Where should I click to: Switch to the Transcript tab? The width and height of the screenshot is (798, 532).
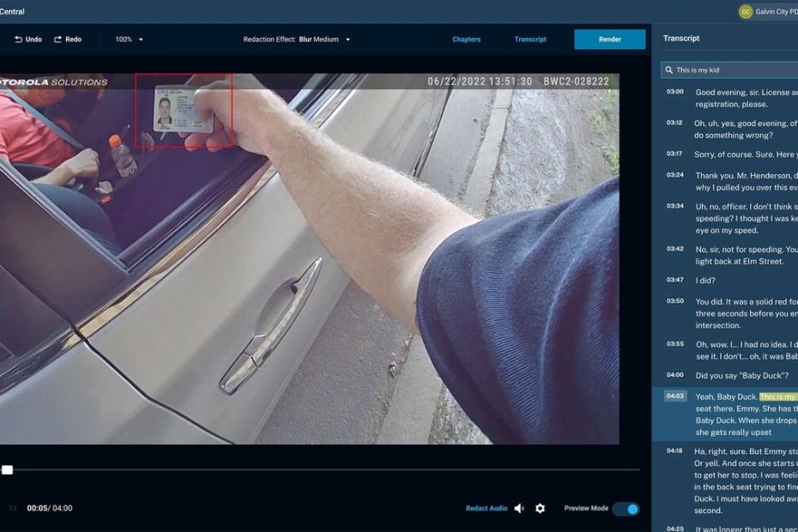(529, 39)
